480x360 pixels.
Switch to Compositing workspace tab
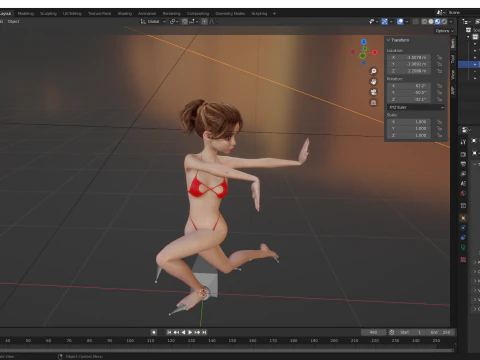[x=198, y=13]
